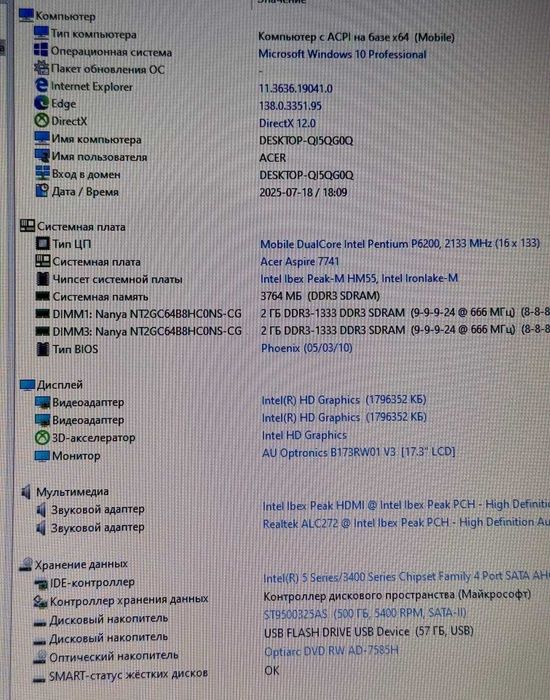Open the ST9500325AS disk drive link
Screen dimensions: 550x700
[365, 614]
